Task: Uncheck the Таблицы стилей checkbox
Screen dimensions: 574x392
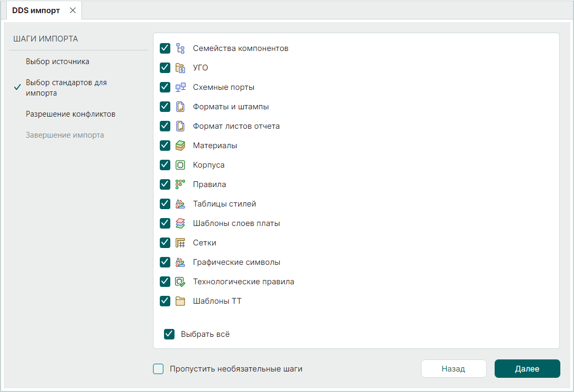Action: coord(165,204)
